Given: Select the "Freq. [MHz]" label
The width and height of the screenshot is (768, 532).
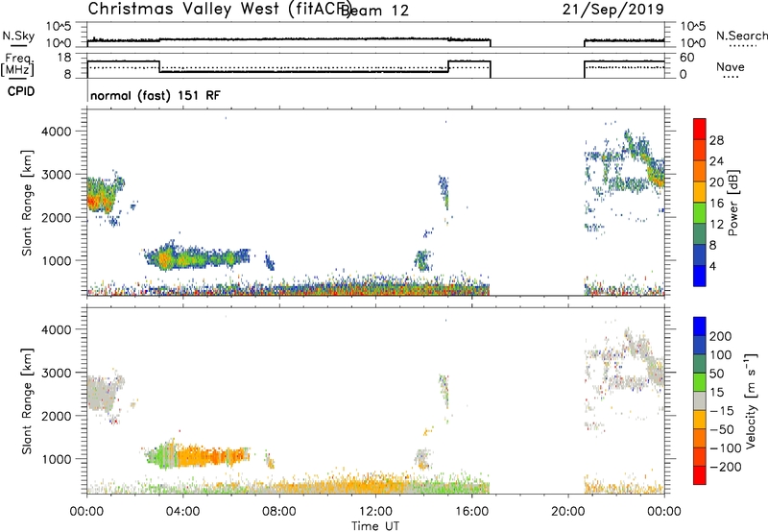Looking at the screenshot, I should click(x=17, y=64).
